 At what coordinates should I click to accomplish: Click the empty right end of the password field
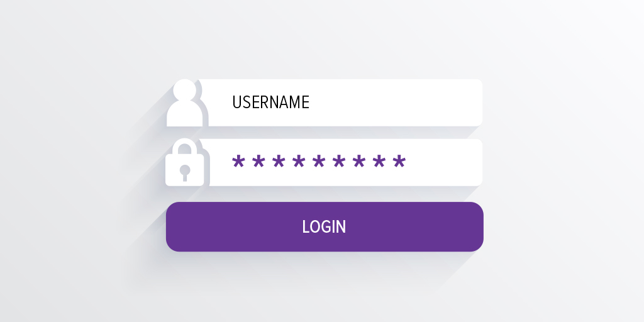coord(446,162)
